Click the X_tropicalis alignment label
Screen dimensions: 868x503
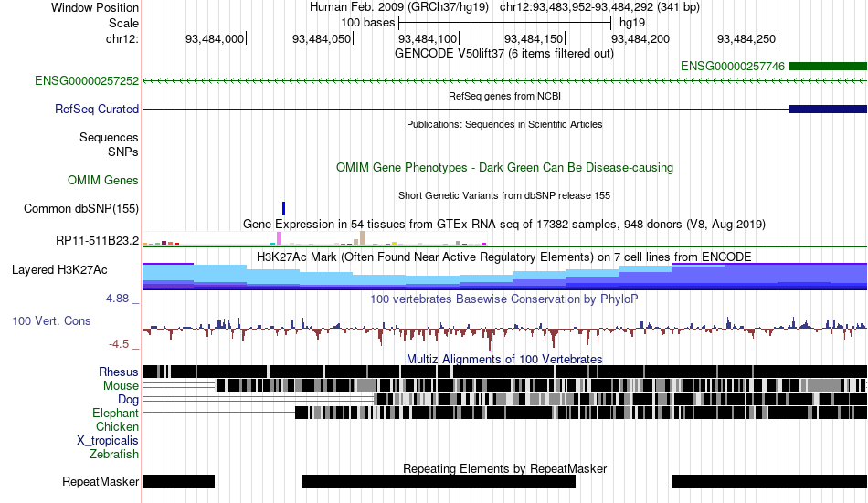click(x=108, y=441)
